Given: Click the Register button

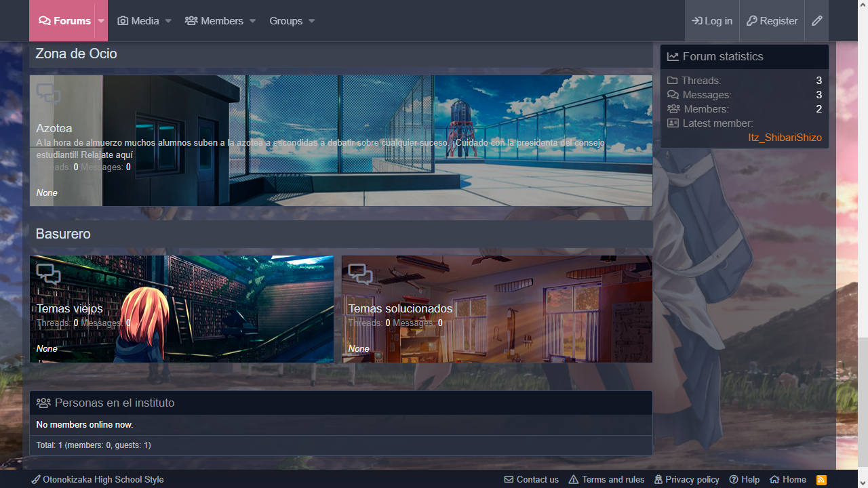Looking at the screenshot, I should click(772, 21).
